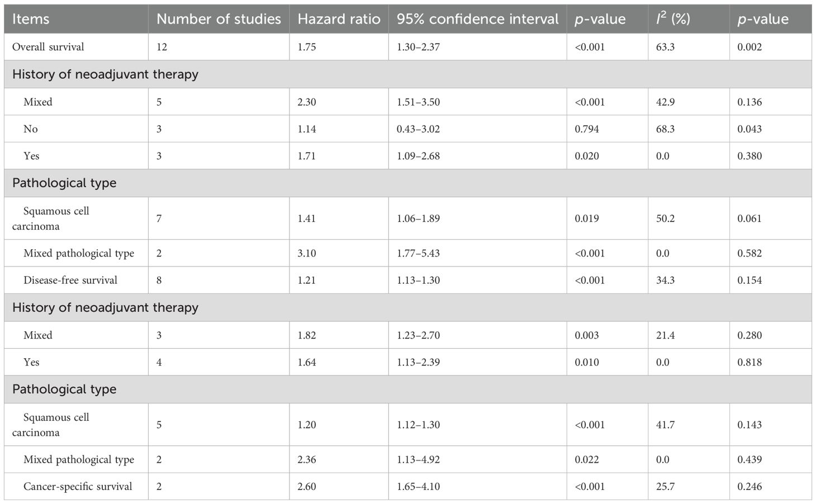This screenshot has height=504, width=816.
Task: Click the "Disease-free survival" row label
Action: (70, 280)
